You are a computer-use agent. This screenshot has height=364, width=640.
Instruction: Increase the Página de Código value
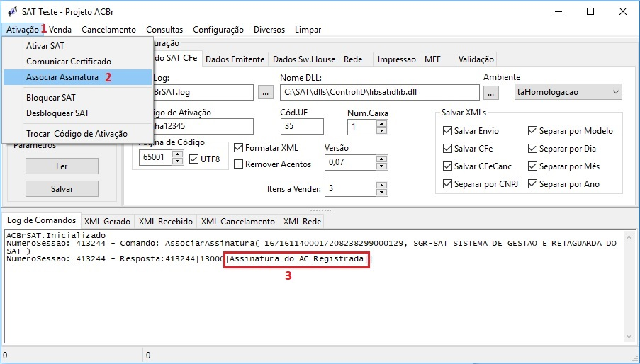click(177, 154)
